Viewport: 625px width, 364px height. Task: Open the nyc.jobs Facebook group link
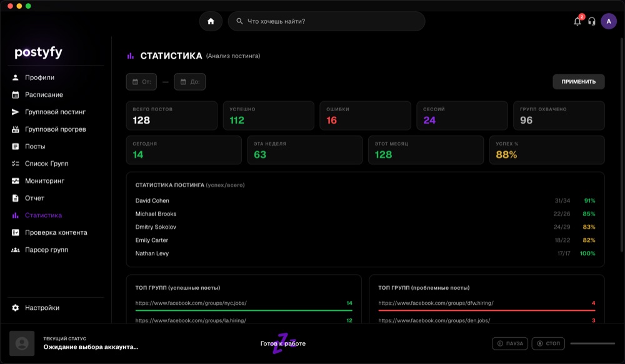[191, 303]
